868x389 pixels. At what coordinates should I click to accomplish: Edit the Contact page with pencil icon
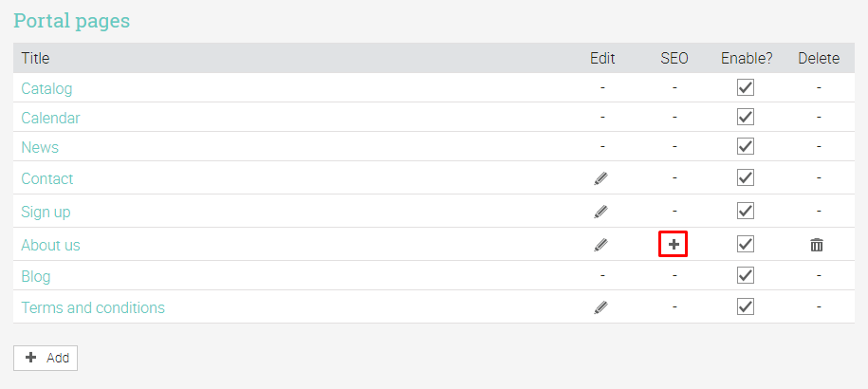tap(601, 177)
